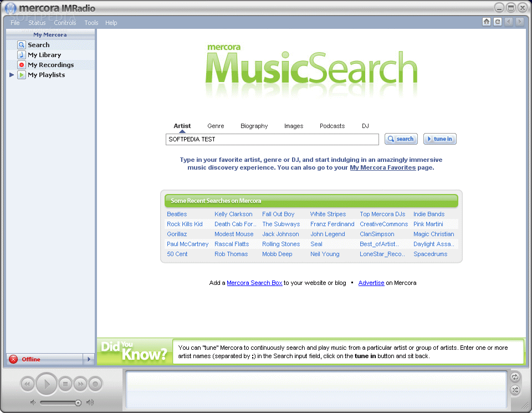Open My Recordings in the sidebar

50,65
